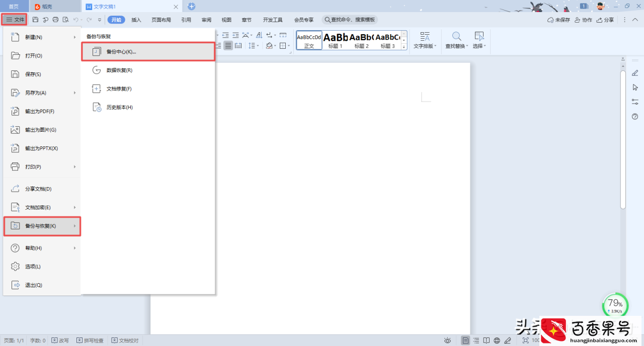The width and height of the screenshot is (644, 346).
Task: Click the 协作 collaborate button
Action: click(583, 20)
